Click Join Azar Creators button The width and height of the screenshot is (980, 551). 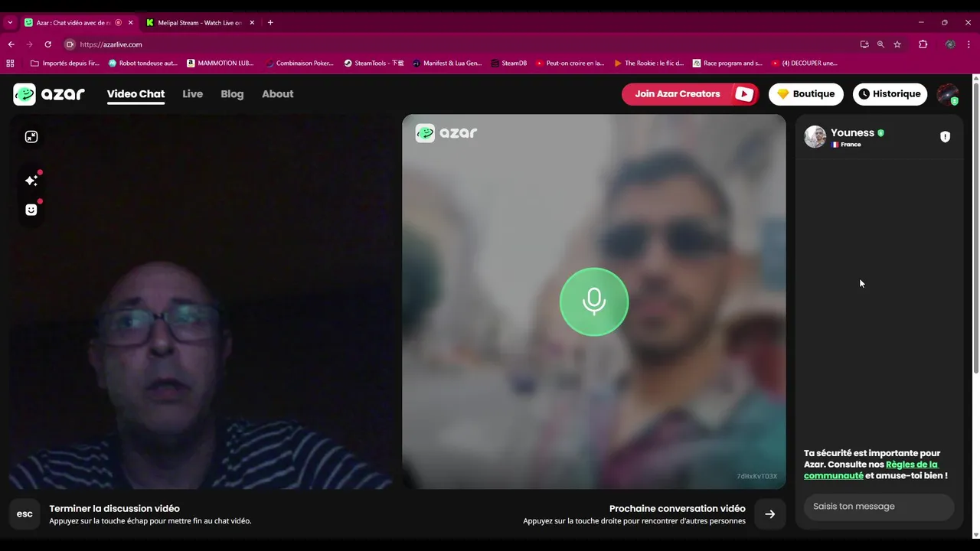coord(690,94)
